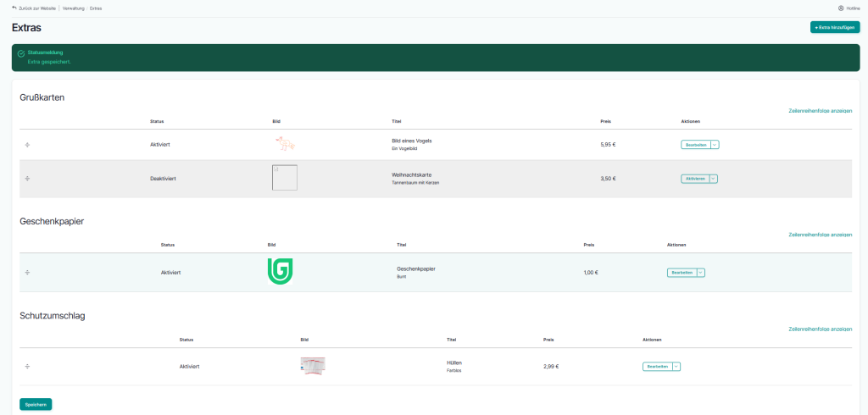The width and height of the screenshot is (868, 415).
Task: Click the Hüllen product thumbnail
Action: tap(313, 366)
